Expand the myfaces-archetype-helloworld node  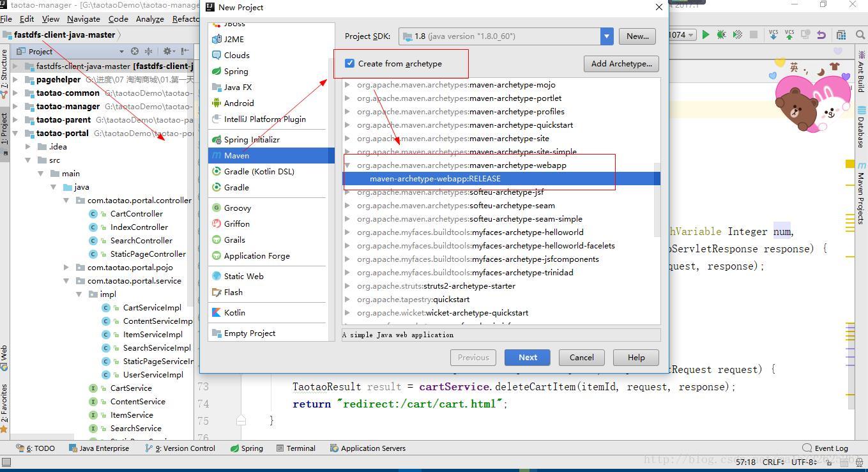347,232
